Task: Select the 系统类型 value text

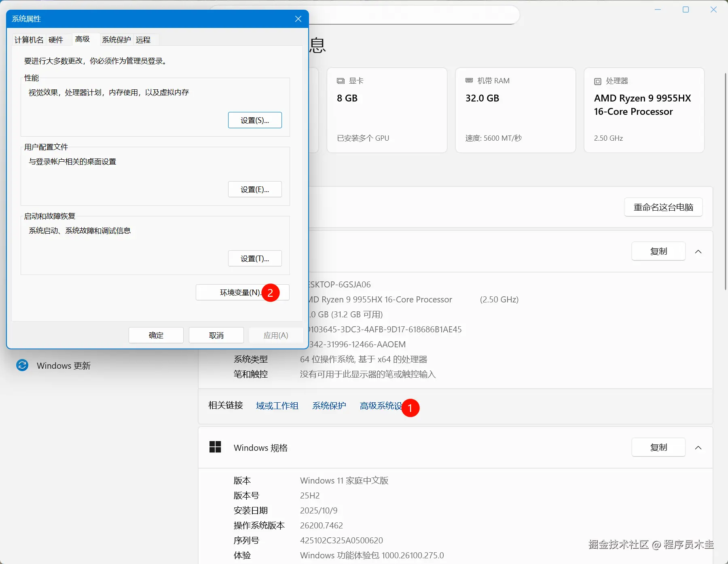Action: (x=364, y=359)
